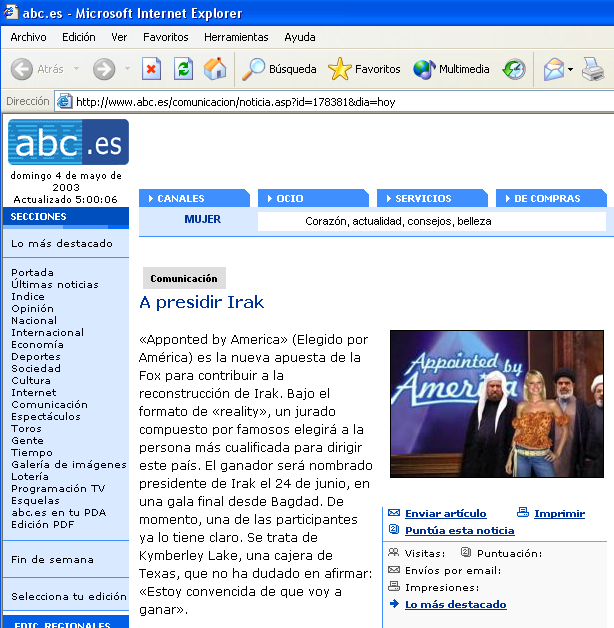Click the Imprimir link
Viewport: 614px width, 628px height.
[x=560, y=513]
